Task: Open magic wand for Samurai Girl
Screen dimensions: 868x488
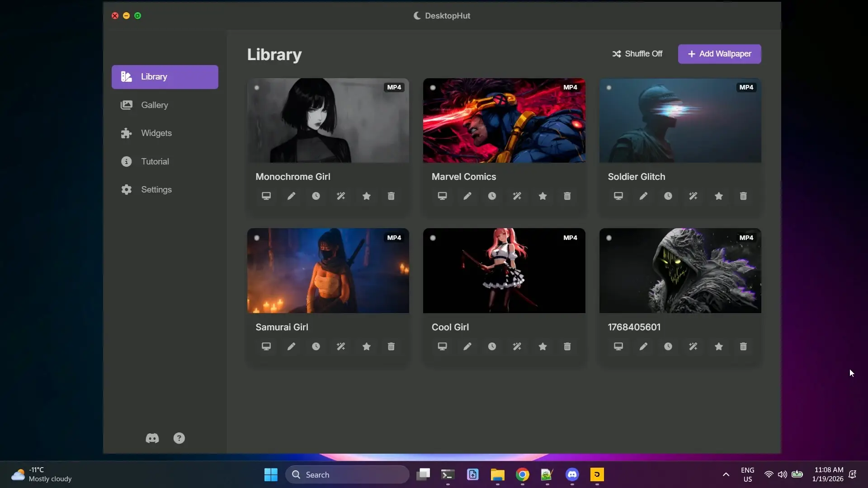Action: [x=341, y=347]
